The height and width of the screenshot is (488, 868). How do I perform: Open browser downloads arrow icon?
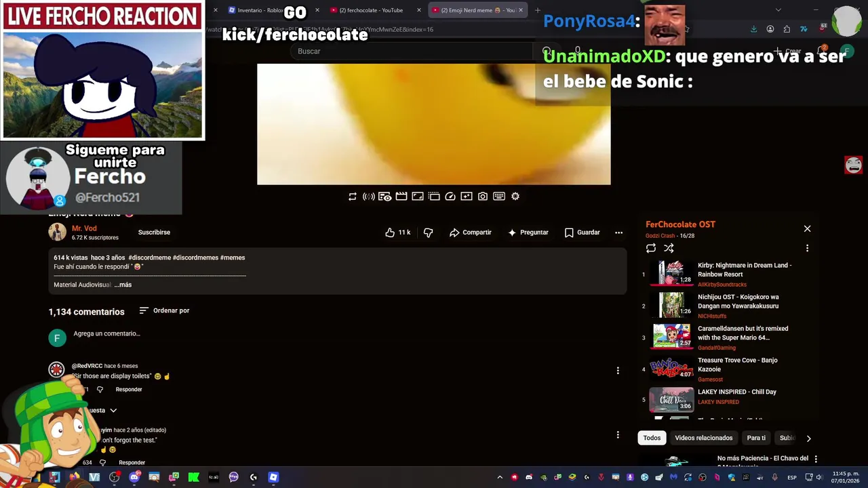tap(753, 29)
